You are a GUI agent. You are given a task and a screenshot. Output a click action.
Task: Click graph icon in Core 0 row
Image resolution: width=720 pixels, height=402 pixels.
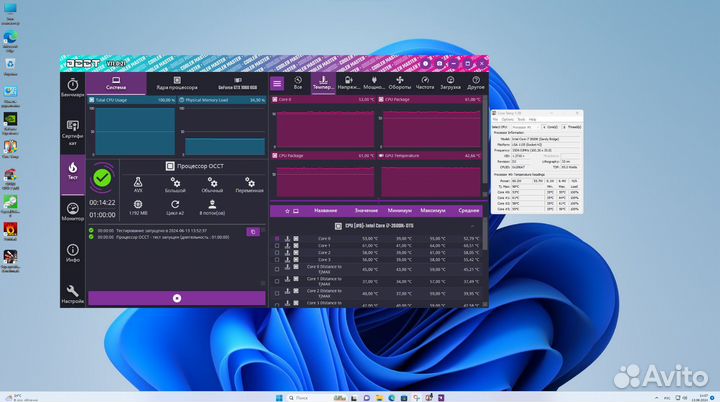287,239
